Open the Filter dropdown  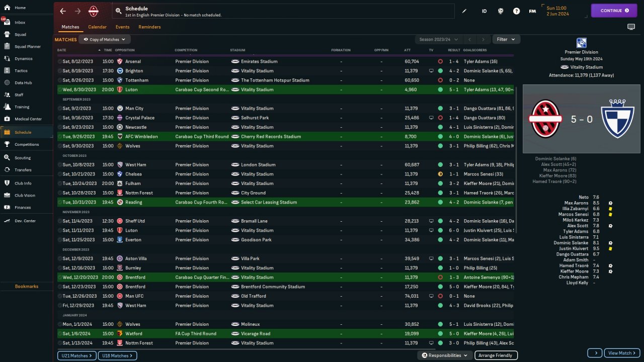click(506, 39)
